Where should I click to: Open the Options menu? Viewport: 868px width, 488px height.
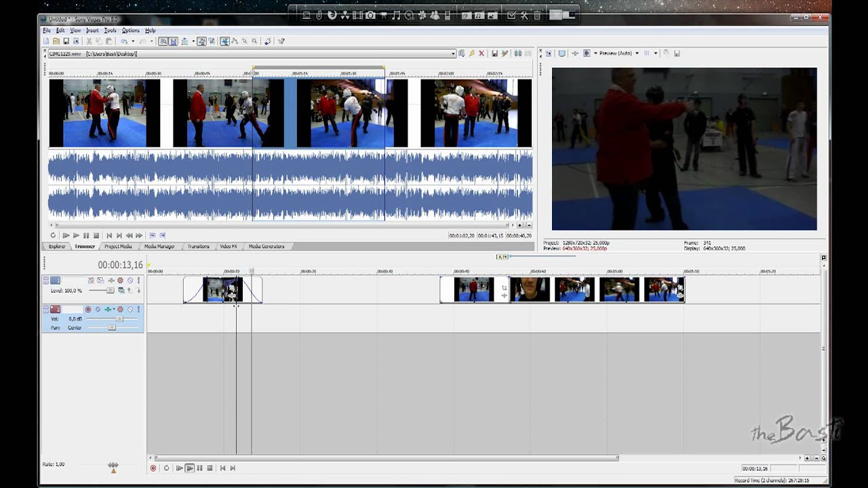131,30
